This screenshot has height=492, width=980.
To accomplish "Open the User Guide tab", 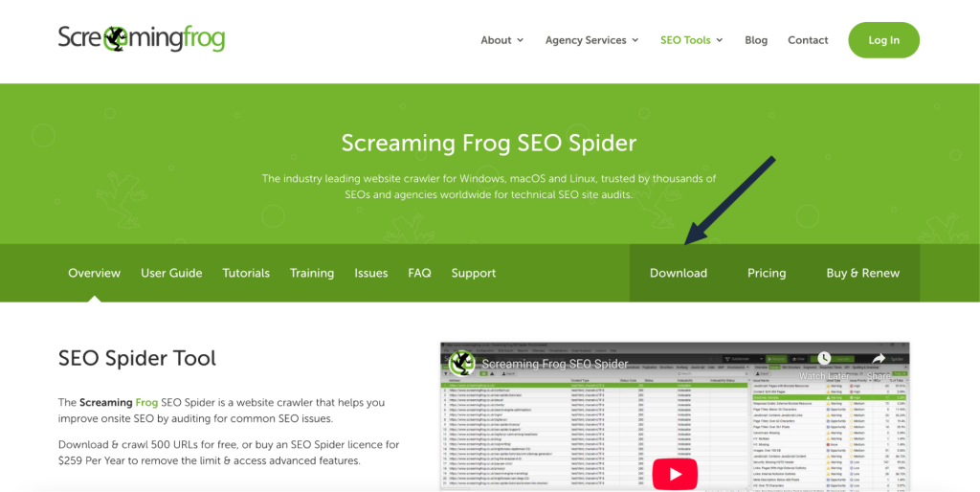I will coord(171,273).
